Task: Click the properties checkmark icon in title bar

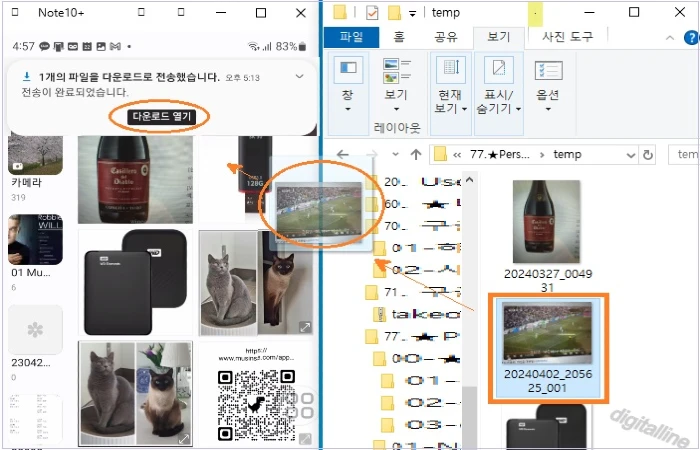Action: pos(372,13)
